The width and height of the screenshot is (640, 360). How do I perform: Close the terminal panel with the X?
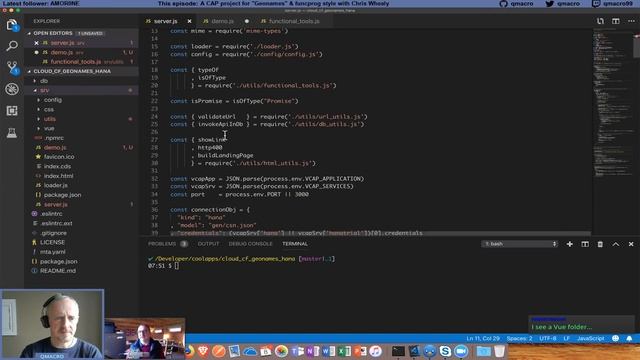[x=631, y=244]
